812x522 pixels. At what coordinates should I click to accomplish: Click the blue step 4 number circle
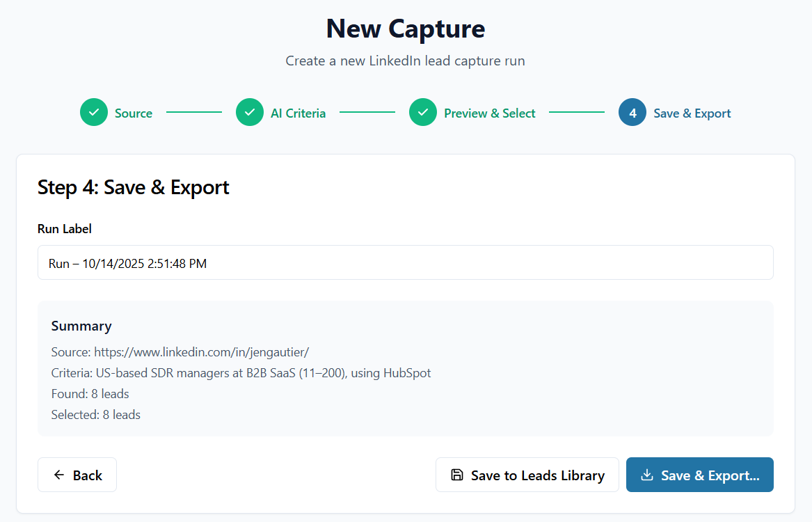(x=632, y=113)
